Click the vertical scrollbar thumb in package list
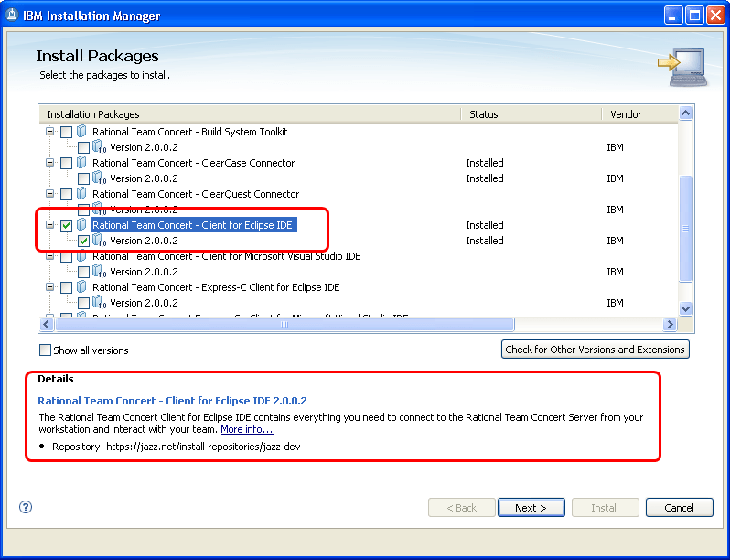Image resolution: width=730 pixels, height=560 pixels. (x=686, y=229)
